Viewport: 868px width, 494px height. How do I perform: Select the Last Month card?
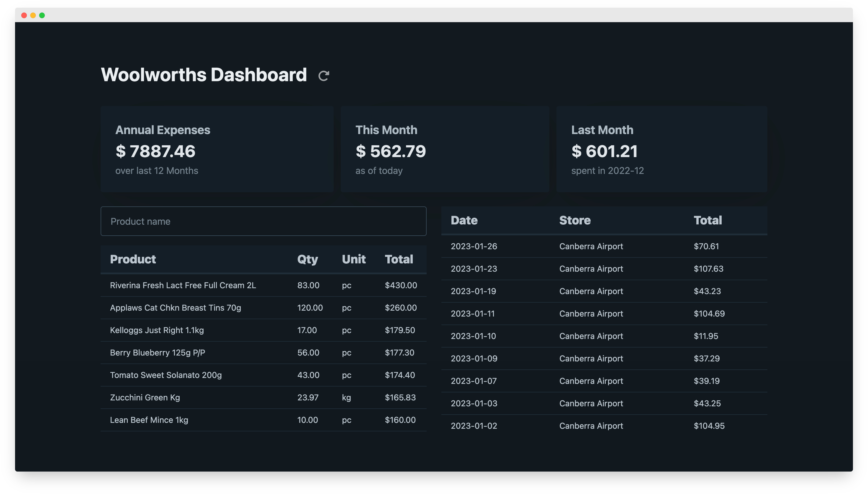click(662, 149)
